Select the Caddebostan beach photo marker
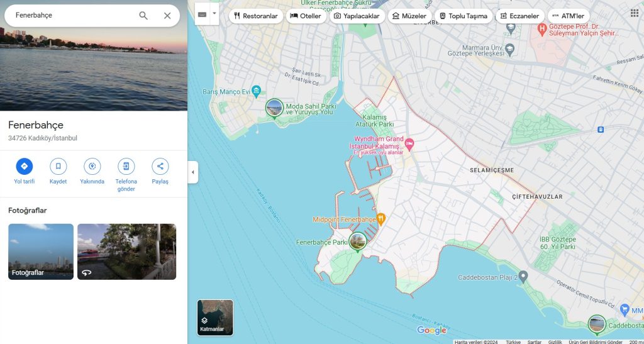The height and width of the screenshot is (344, 644). pos(596,324)
